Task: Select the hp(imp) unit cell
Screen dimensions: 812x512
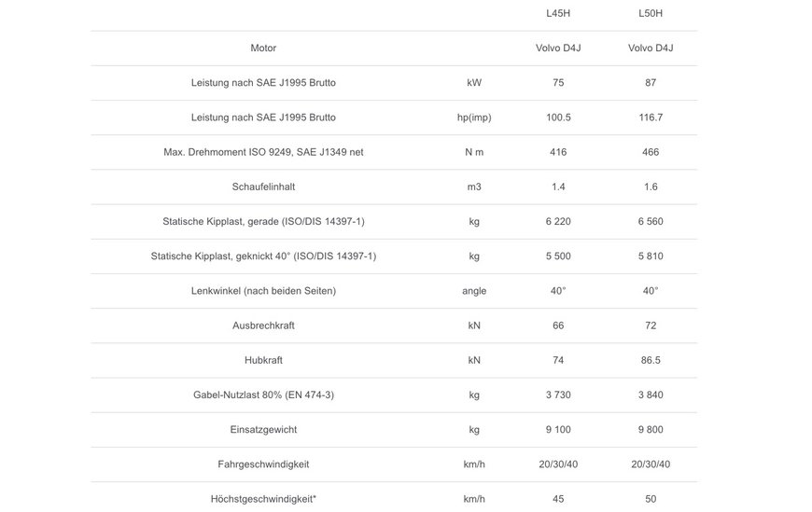Action: [474, 118]
